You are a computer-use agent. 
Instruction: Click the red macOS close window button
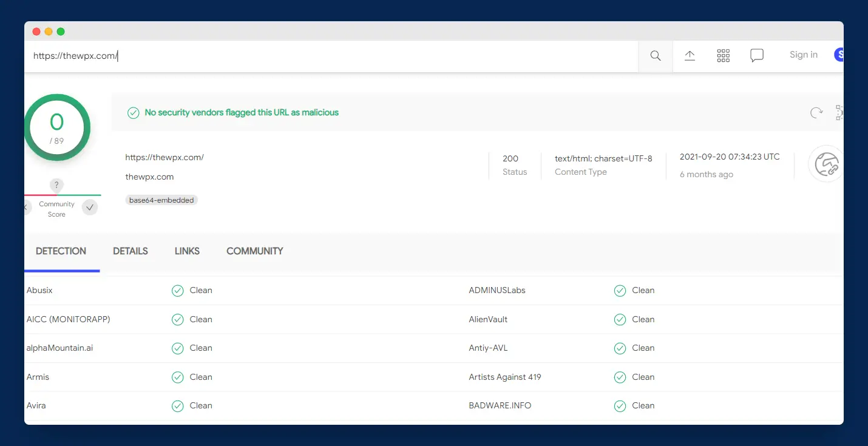pos(36,32)
